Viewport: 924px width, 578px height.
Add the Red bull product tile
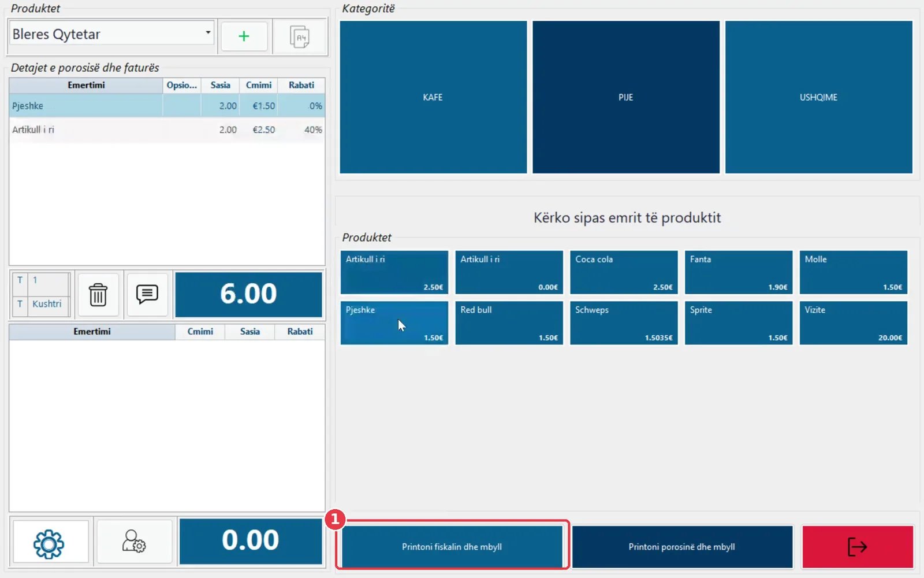(x=509, y=323)
